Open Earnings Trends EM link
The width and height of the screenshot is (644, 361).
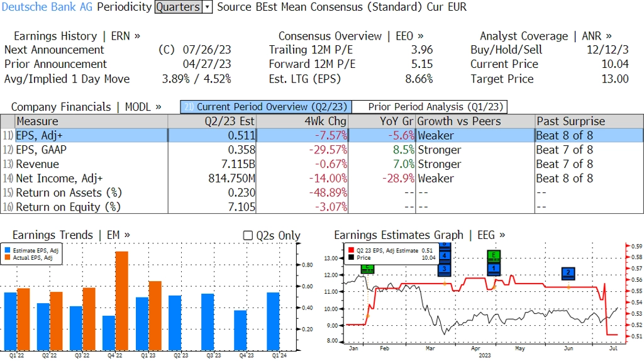tap(71, 235)
